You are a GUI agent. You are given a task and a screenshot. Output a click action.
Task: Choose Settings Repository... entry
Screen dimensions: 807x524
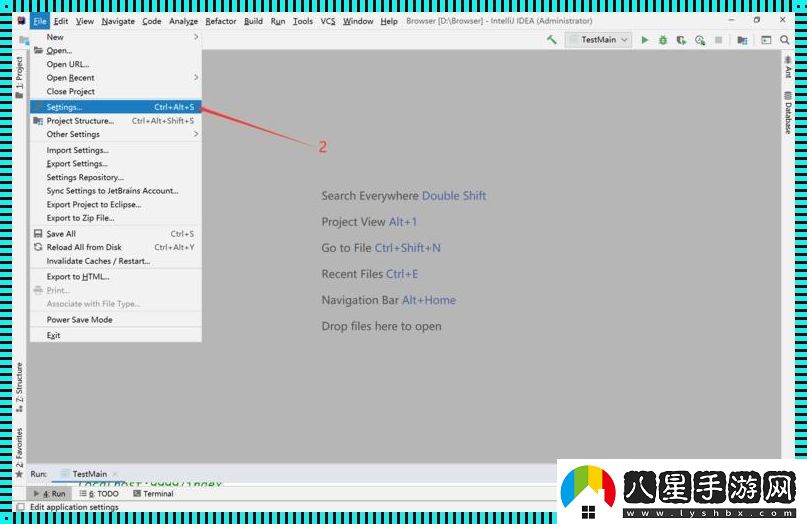coord(115,177)
